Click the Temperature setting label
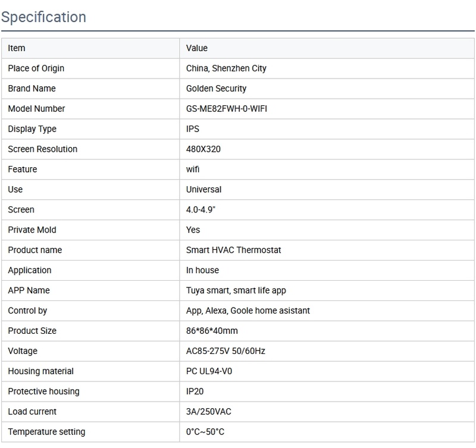This screenshot has height=448, width=476. pyautogui.click(x=46, y=432)
